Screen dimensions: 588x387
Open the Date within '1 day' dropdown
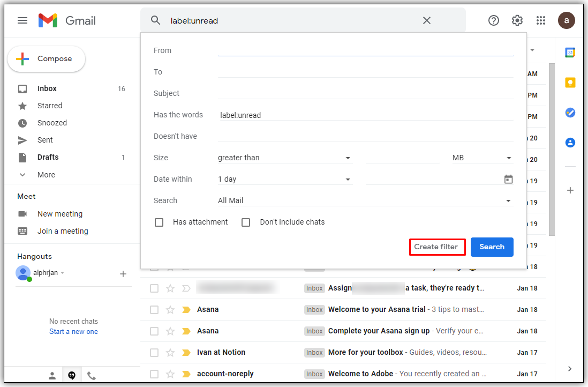coord(284,179)
